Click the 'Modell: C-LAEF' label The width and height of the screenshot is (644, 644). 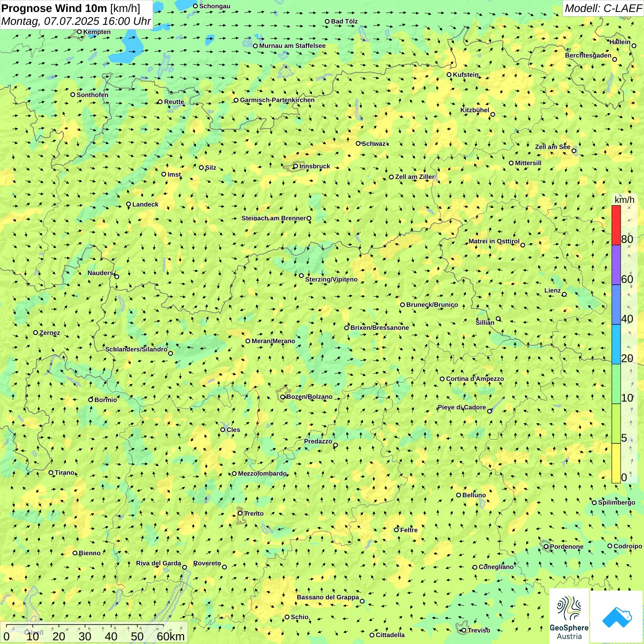click(x=603, y=8)
